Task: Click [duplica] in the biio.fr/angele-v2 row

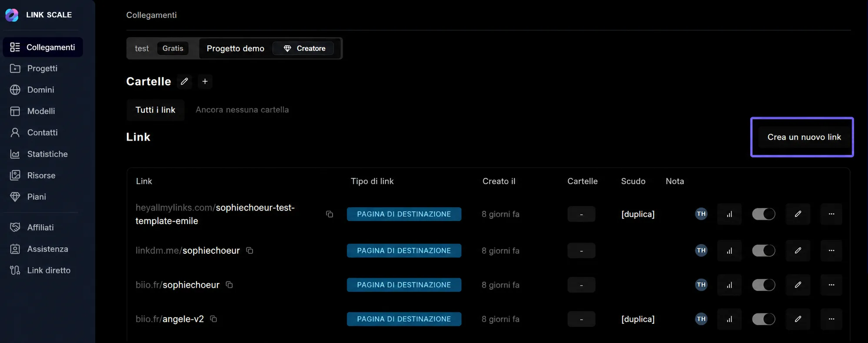Action: pyautogui.click(x=638, y=319)
